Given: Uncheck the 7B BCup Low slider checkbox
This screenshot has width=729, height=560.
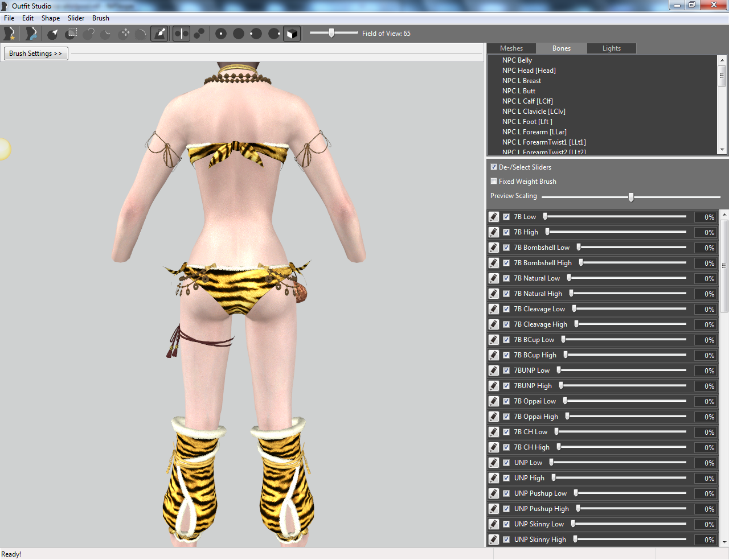Looking at the screenshot, I should 506,340.
